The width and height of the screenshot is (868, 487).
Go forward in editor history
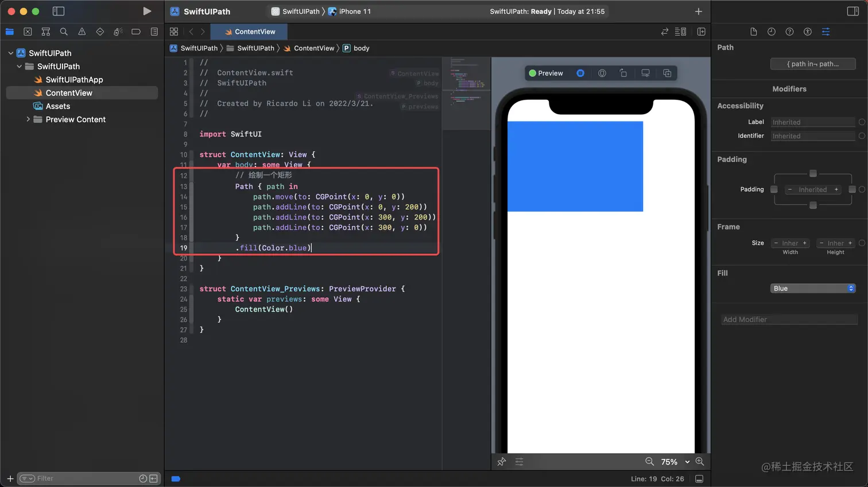click(203, 32)
